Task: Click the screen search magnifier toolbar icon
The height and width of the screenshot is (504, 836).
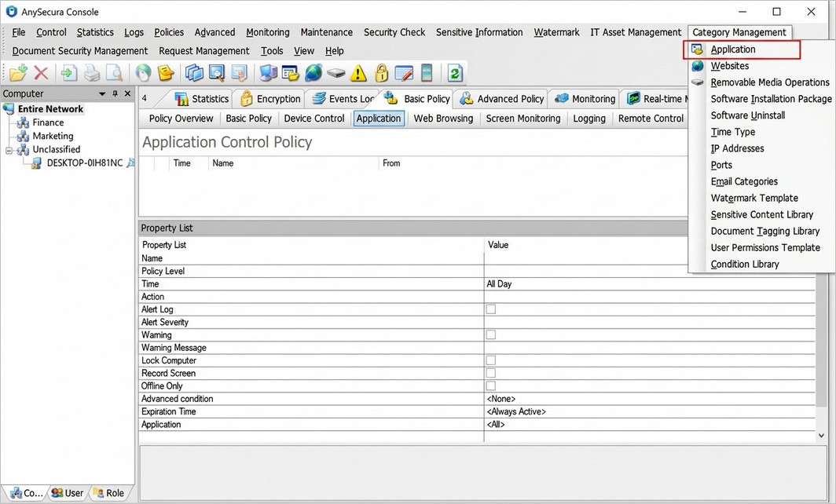Action: pyautogui.click(x=217, y=73)
